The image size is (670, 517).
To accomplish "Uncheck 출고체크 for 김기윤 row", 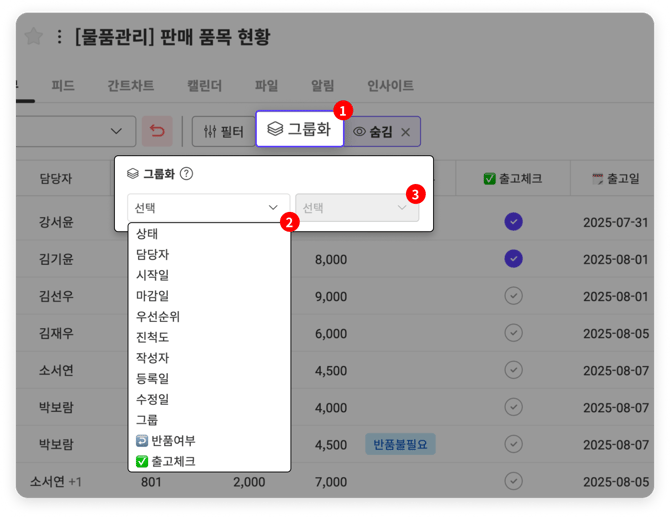I will 514,259.
